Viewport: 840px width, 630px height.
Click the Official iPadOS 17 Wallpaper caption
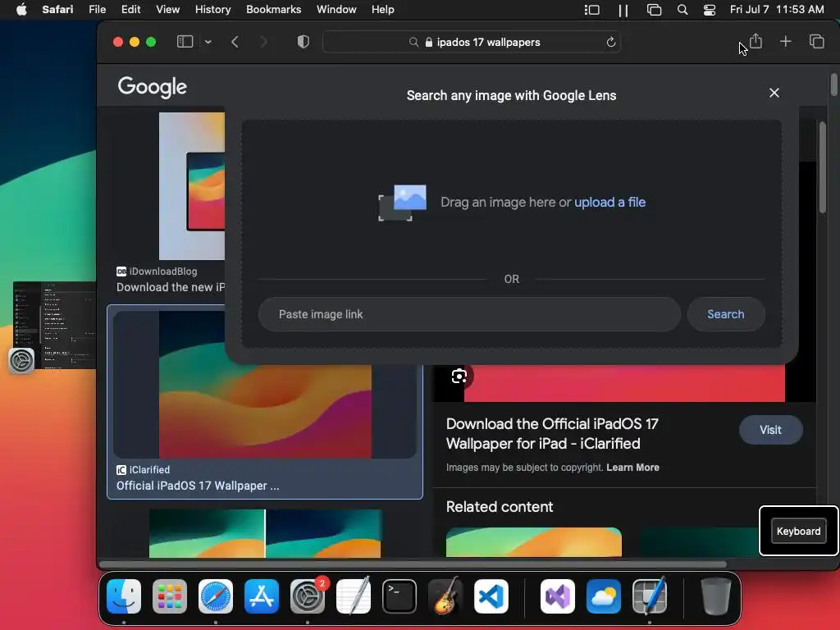pos(198,486)
